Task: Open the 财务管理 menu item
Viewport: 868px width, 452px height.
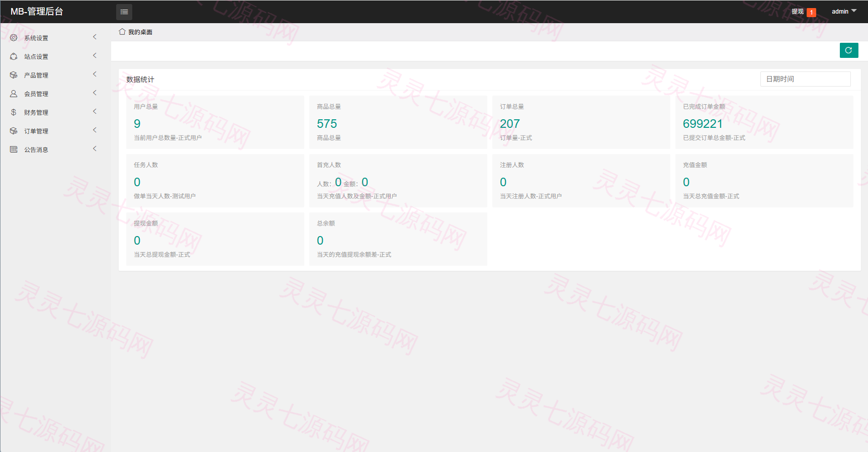Action: click(x=55, y=112)
